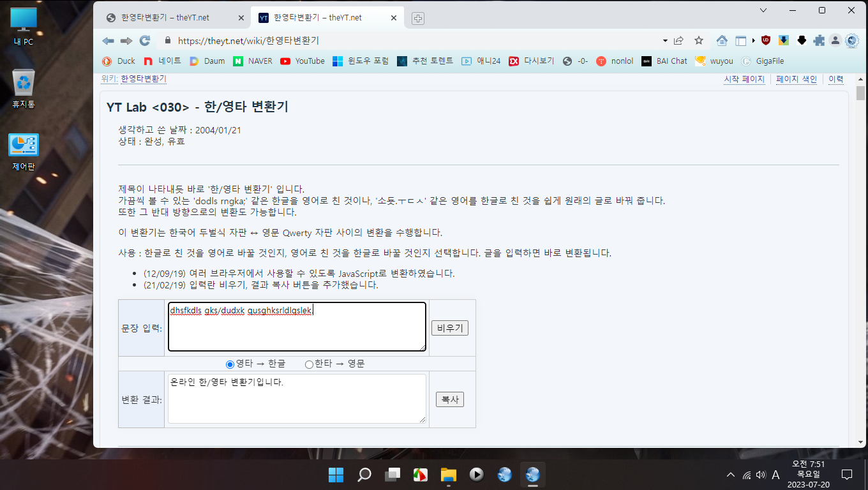Open File Explorer folder on taskbar

coord(449,475)
